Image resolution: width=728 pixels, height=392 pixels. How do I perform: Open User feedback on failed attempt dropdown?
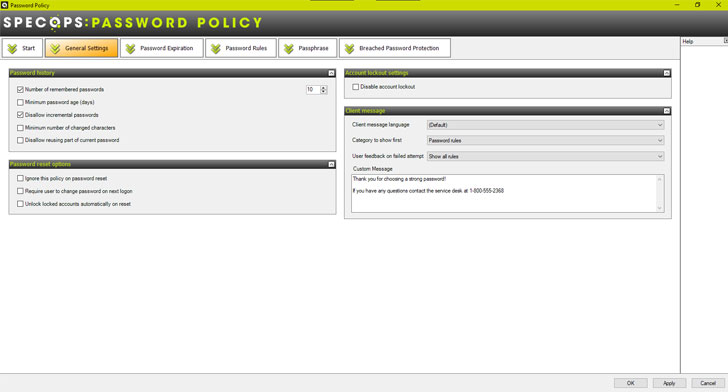545,157
